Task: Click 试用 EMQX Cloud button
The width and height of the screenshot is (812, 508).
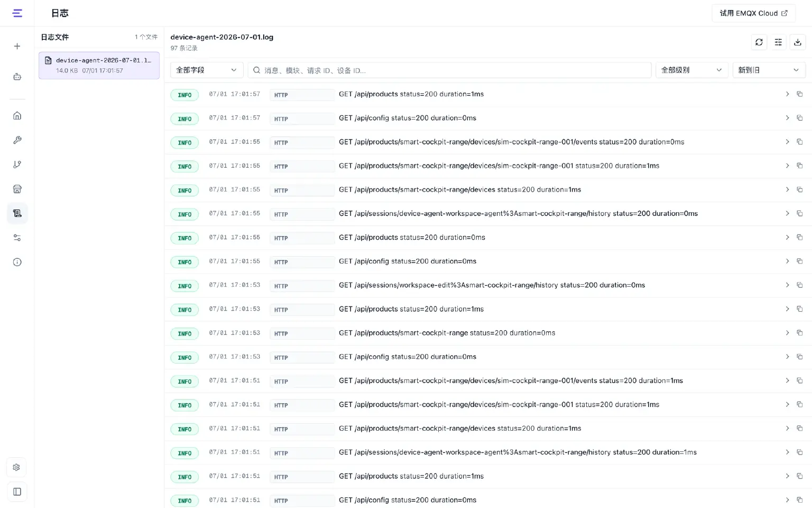Action: coord(753,13)
